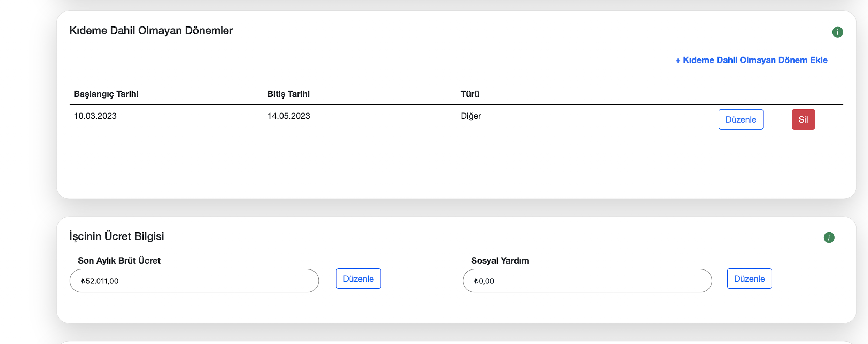
Task: Select the 10.03.2023 start date cell
Action: click(x=95, y=116)
